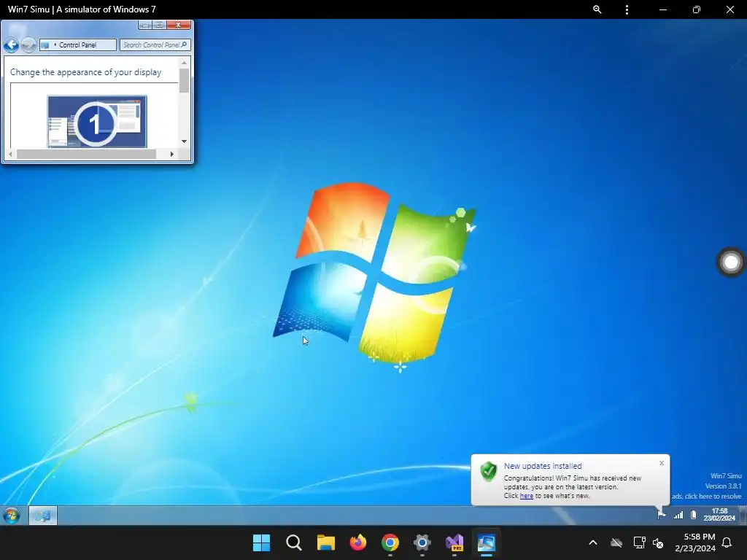Click the zoom magnifier in app title bar
The image size is (747, 560).
(x=597, y=9)
